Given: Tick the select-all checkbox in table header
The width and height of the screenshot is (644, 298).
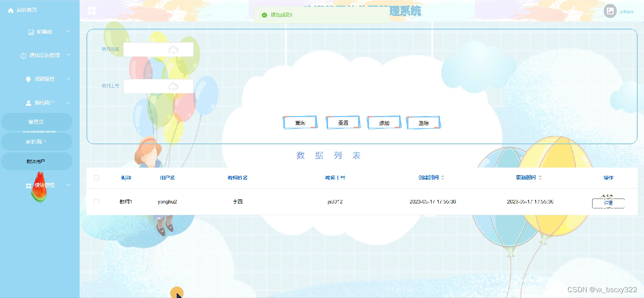Looking at the screenshot, I should click(96, 178).
